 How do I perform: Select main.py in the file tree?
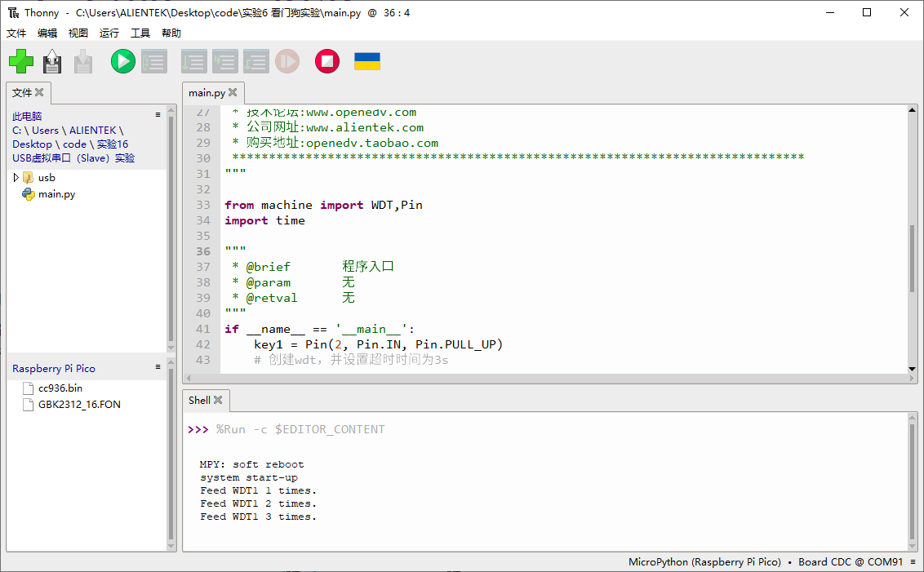(x=56, y=194)
